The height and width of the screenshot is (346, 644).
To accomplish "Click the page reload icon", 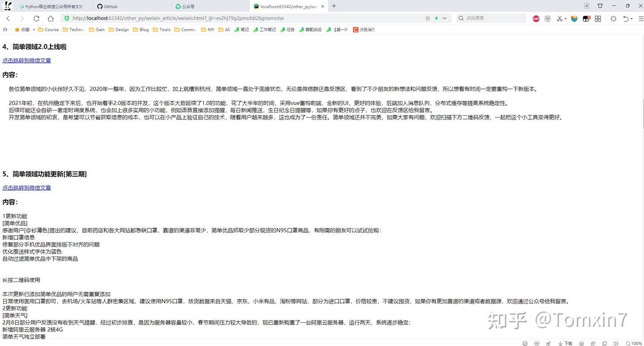I will pyautogui.click(x=36, y=18).
